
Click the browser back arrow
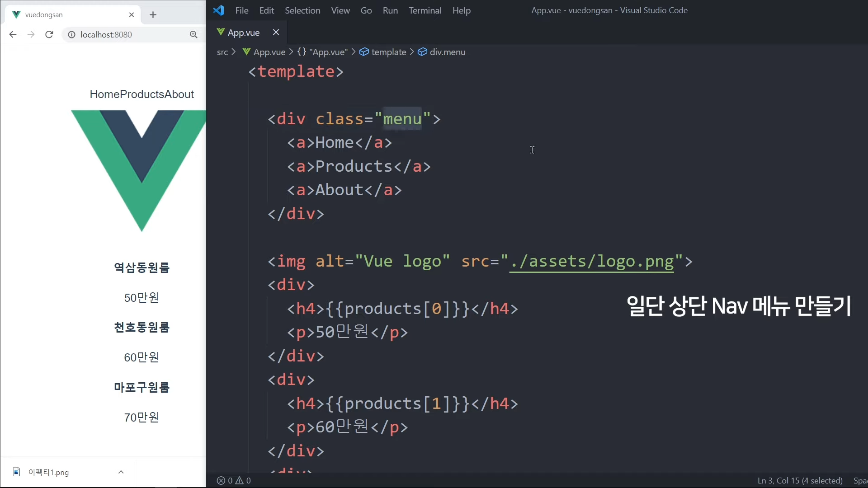point(13,34)
